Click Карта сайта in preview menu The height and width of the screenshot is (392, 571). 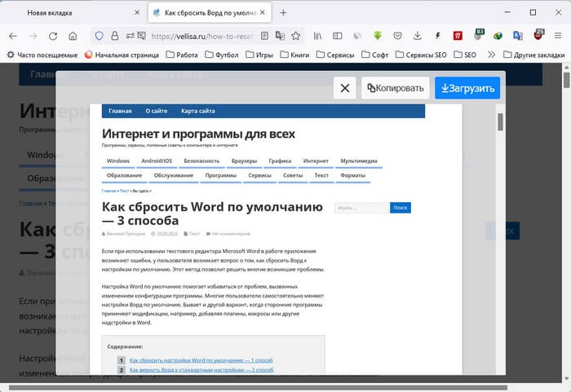click(197, 111)
